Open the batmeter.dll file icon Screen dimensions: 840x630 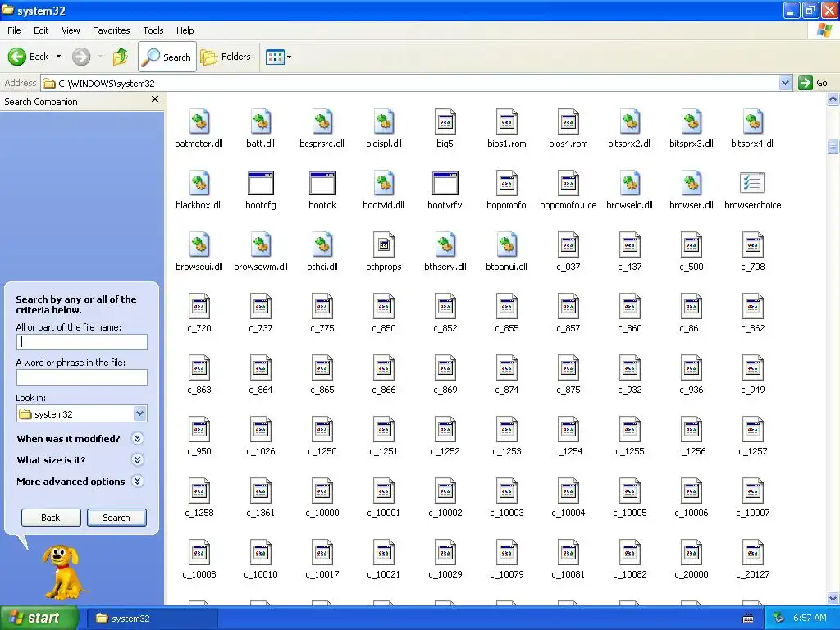click(x=199, y=121)
